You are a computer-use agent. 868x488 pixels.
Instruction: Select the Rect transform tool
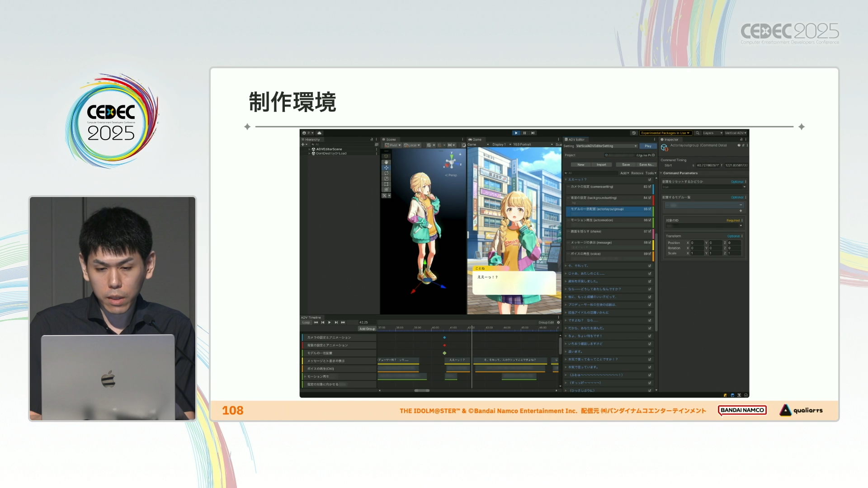pyautogui.click(x=386, y=184)
